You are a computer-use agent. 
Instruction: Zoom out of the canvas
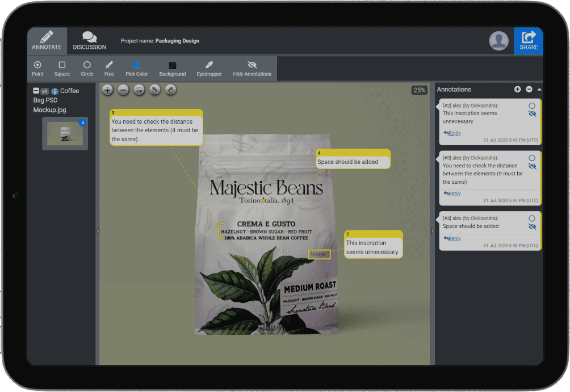[x=123, y=90]
